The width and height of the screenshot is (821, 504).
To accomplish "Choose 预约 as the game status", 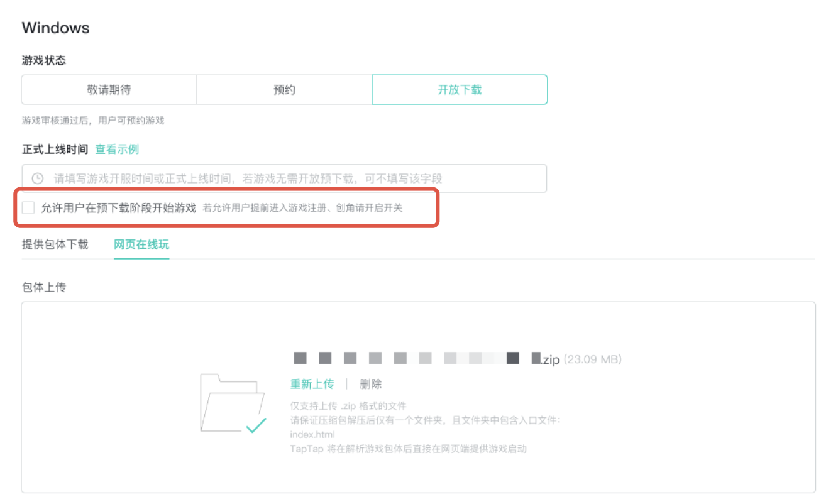I will pyautogui.click(x=284, y=90).
